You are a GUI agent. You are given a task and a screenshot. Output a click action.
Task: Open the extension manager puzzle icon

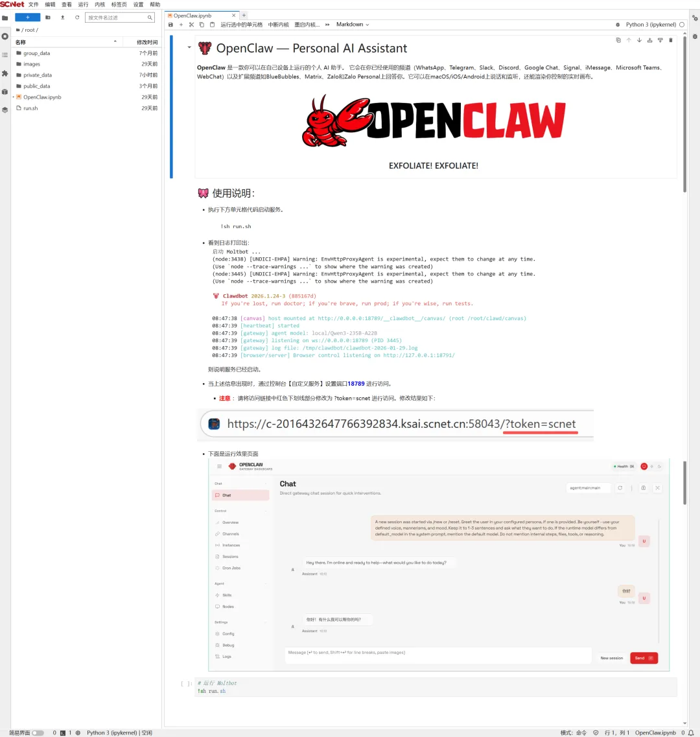click(x=5, y=73)
